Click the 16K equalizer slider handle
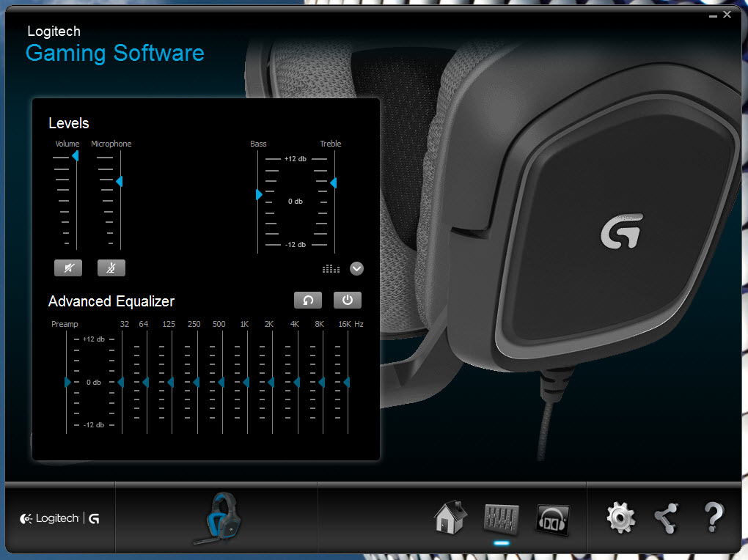748x560 pixels. (x=346, y=382)
